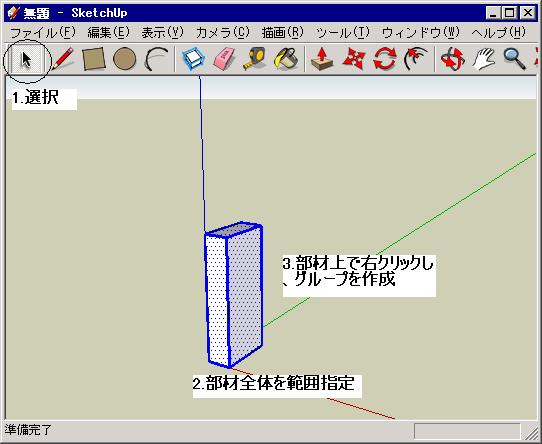This screenshot has width=542, height=444.
Task: Activate the Pan hand tool
Action: pyautogui.click(x=483, y=59)
